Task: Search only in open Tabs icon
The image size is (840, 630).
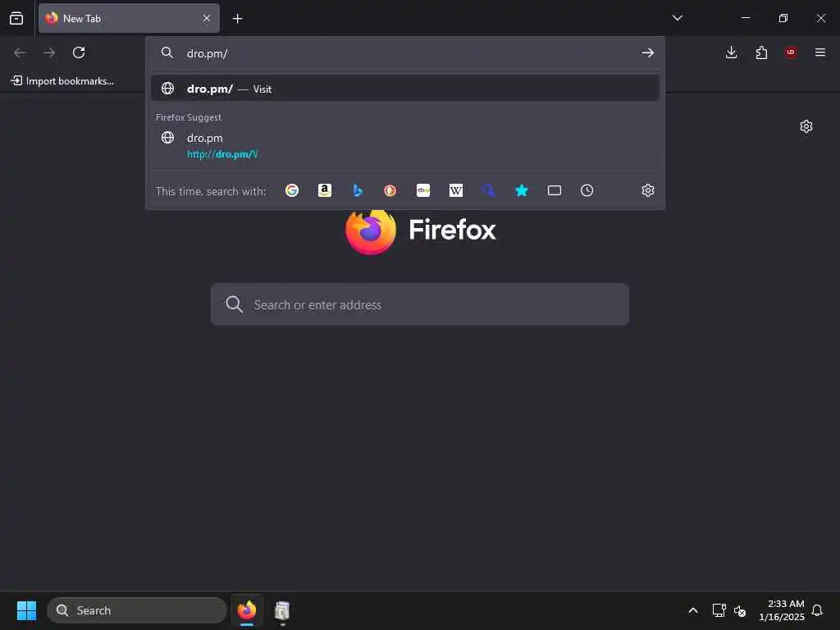Action: (x=555, y=190)
